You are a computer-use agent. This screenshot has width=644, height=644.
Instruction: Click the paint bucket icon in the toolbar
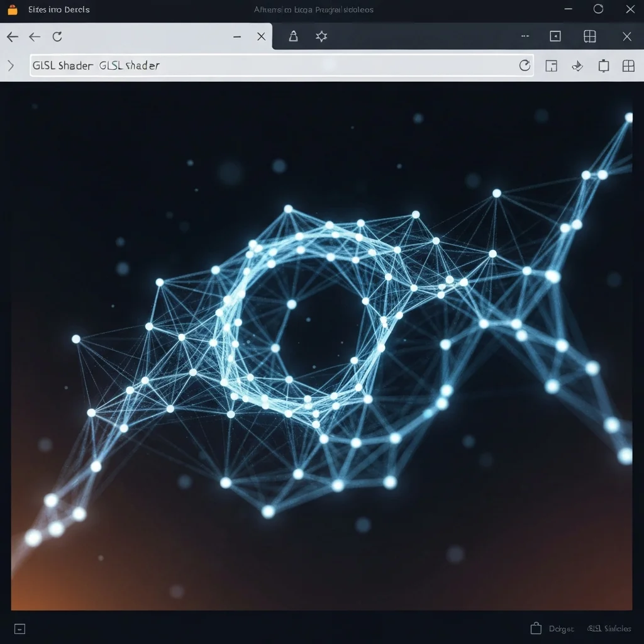pos(577,66)
